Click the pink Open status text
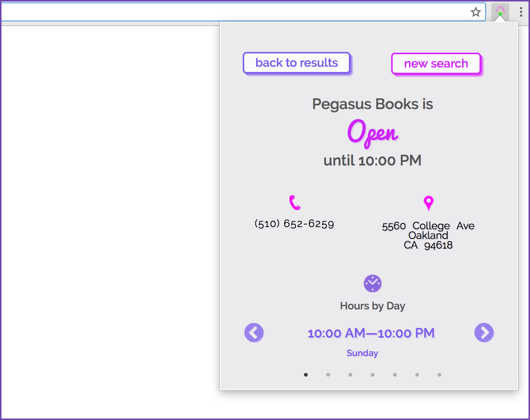The image size is (530, 420). [373, 134]
